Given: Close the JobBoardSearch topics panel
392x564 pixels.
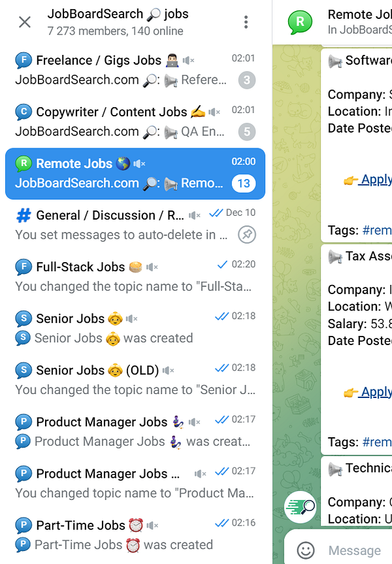Looking at the screenshot, I should pos(24,22).
